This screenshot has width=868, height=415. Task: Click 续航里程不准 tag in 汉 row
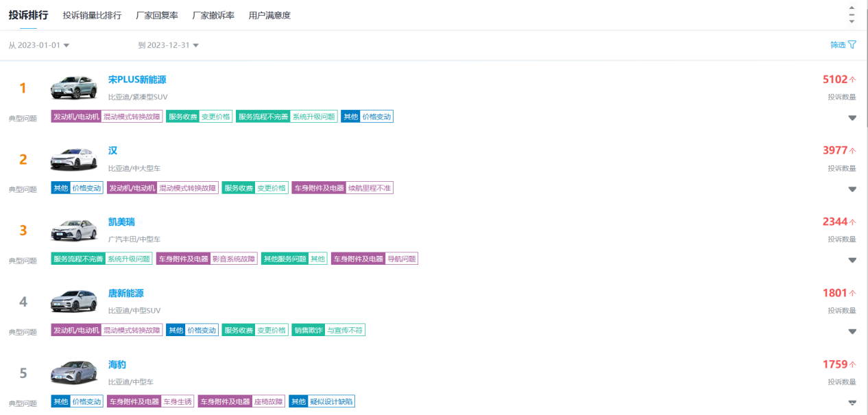tap(370, 188)
